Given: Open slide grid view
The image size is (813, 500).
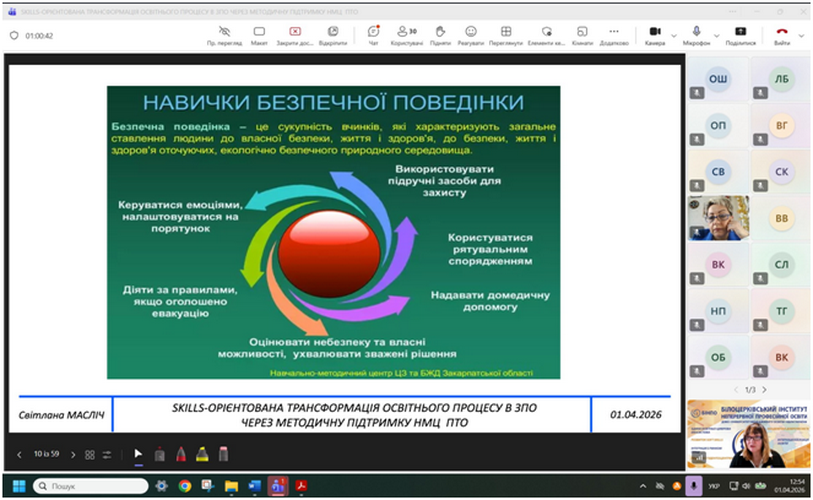Looking at the screenshot, I should pyautogui.click(x=90, y=454).
